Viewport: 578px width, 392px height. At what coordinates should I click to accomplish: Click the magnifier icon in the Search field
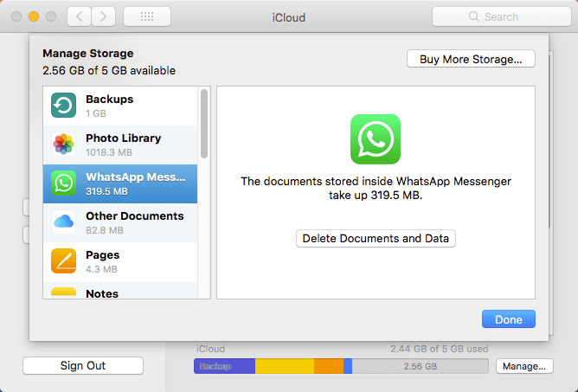click(473, 16)
